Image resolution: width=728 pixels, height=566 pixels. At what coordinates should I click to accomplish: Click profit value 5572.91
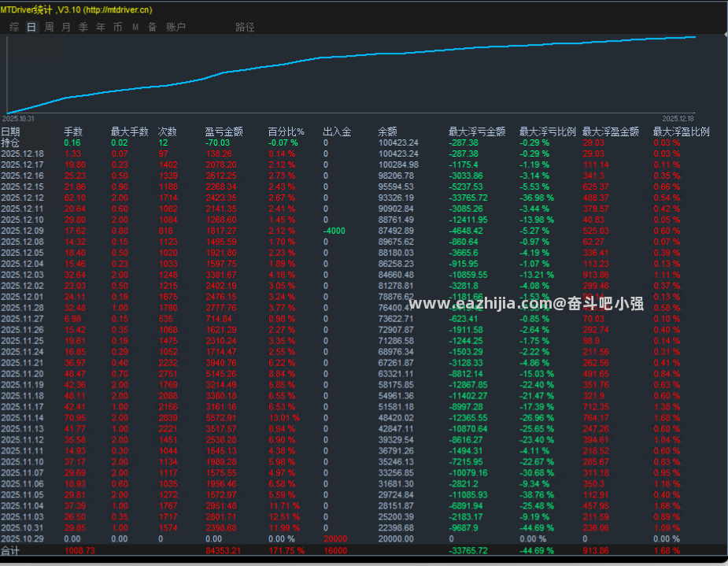pyautogui.click(x=221, y=418)
